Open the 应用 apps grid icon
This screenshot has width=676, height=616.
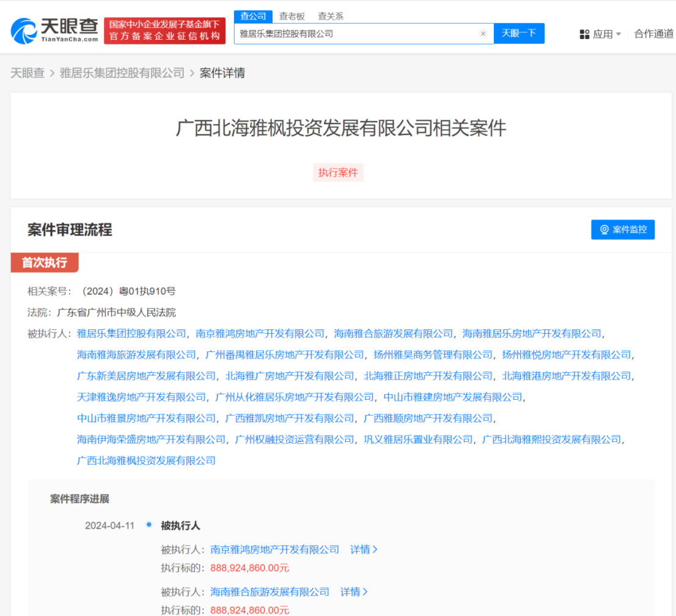tap(585, 34)
